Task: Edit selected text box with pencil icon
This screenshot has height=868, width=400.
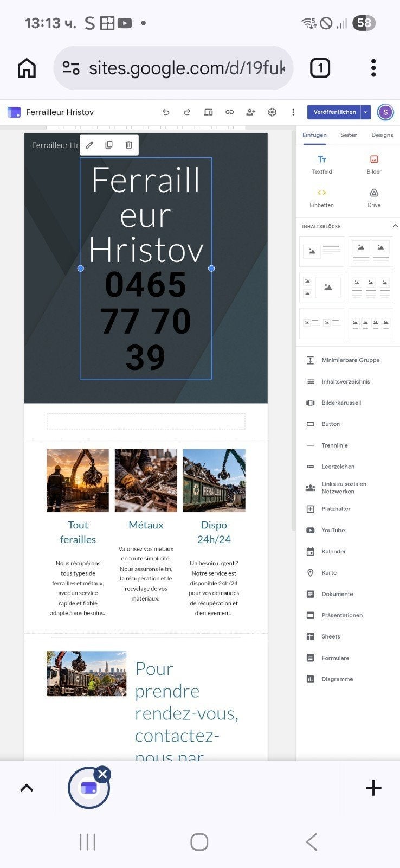Action: coord(89,145)
